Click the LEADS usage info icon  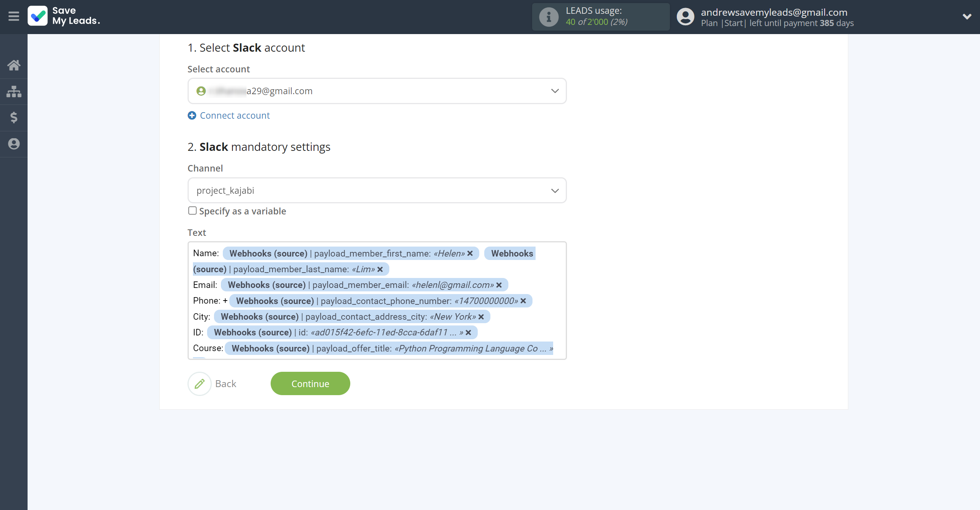(x=549, y=17)
